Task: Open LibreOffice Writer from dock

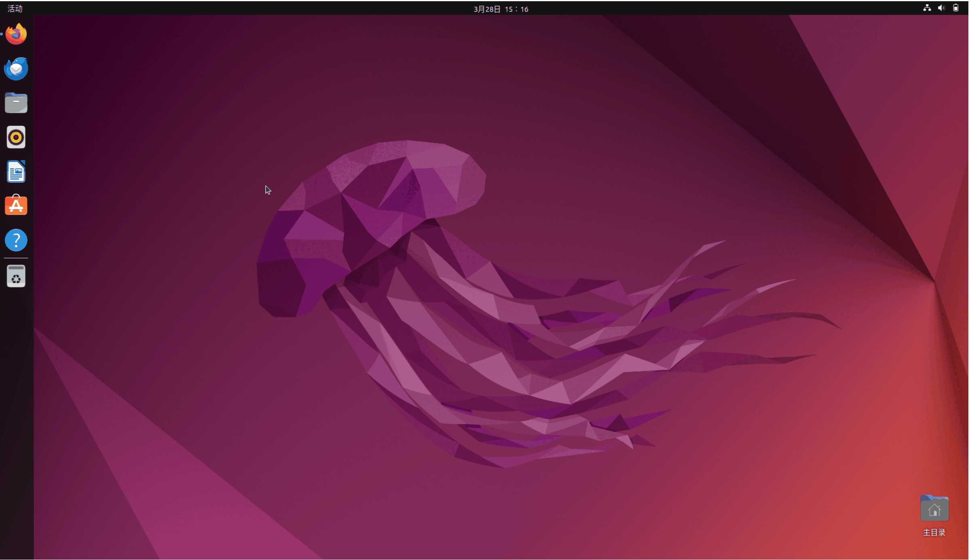Action: click(16, 172)
